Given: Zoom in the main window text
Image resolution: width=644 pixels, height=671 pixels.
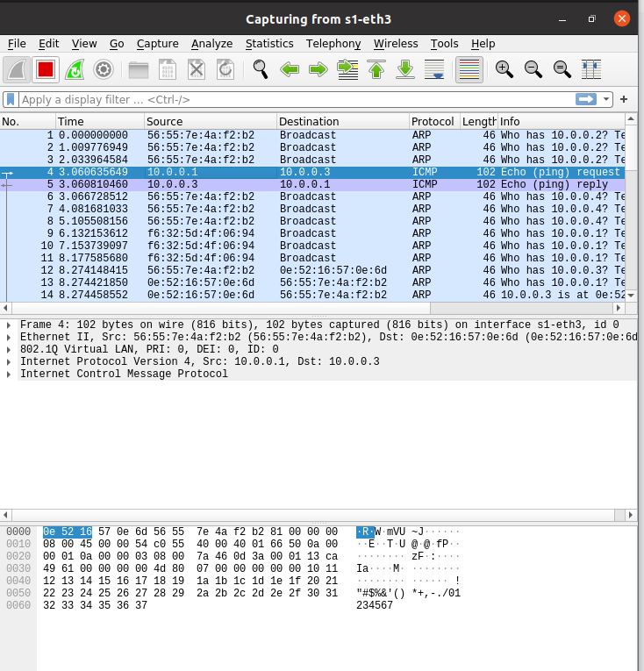Looking at the screenshot, I should click(504, 69).
